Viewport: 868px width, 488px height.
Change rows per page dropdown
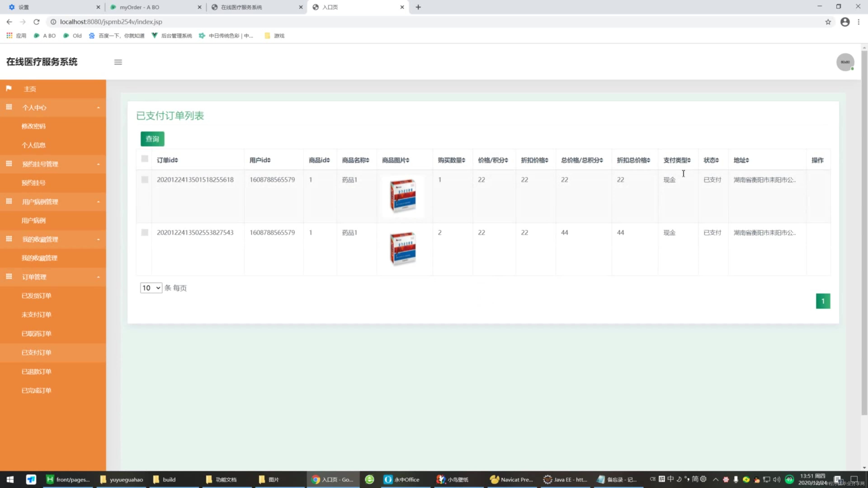[151, 288]
